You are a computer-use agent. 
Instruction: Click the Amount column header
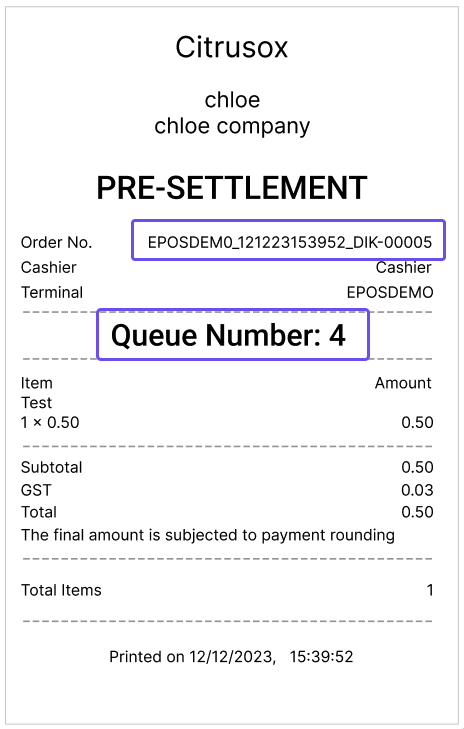[403, 383]
